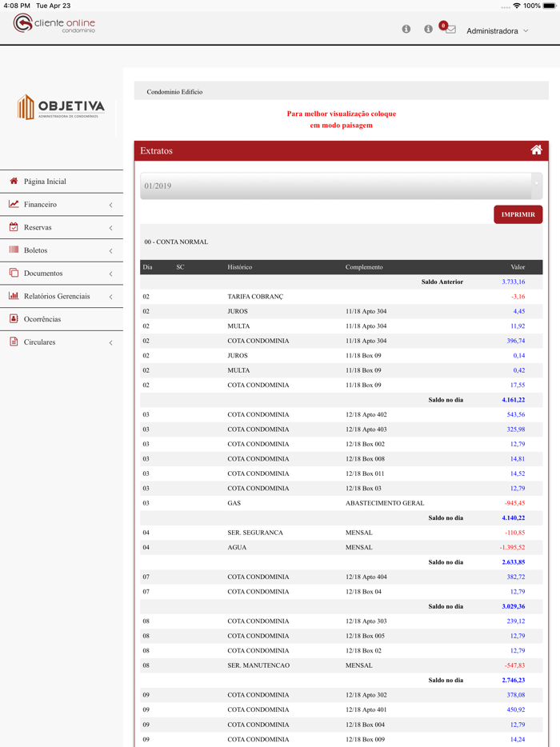The height and width of the screenshot is (747, 560).
Task: Select the TARIFA COBRANÇ row text
Action: (255, 297)
